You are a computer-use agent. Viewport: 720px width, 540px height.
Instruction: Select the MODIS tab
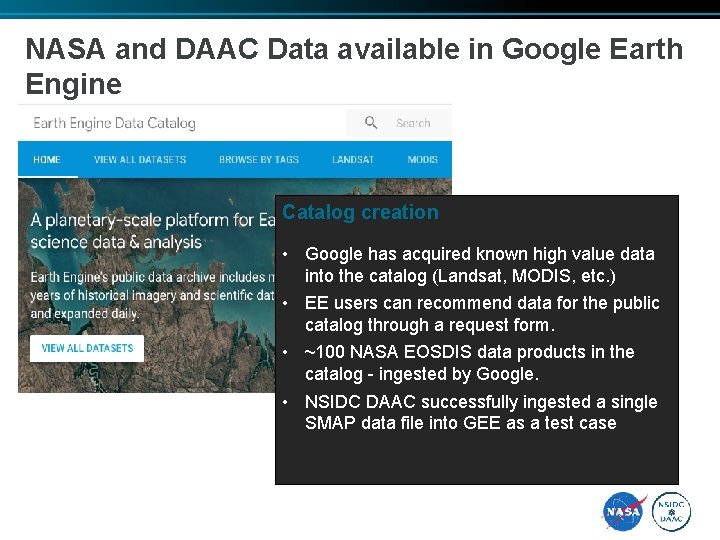pyautogui.click(x=422, y=159)
